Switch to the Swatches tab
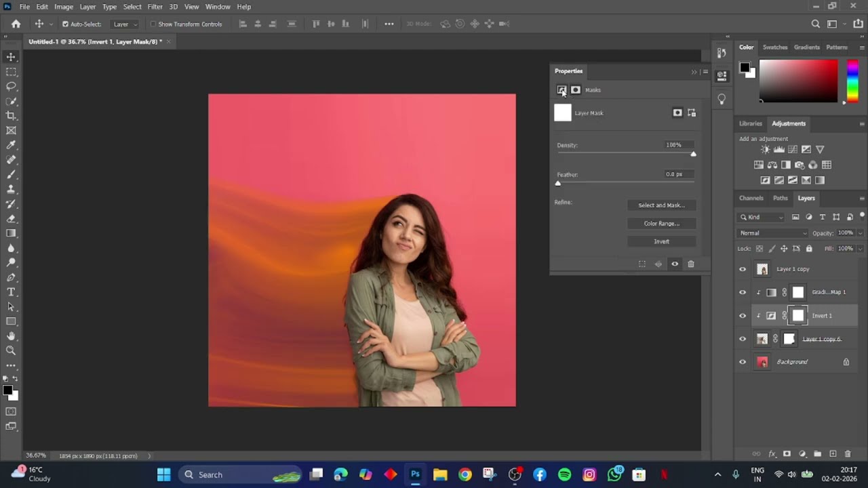This screenshot has height=488, width=868. coord(775,47)
